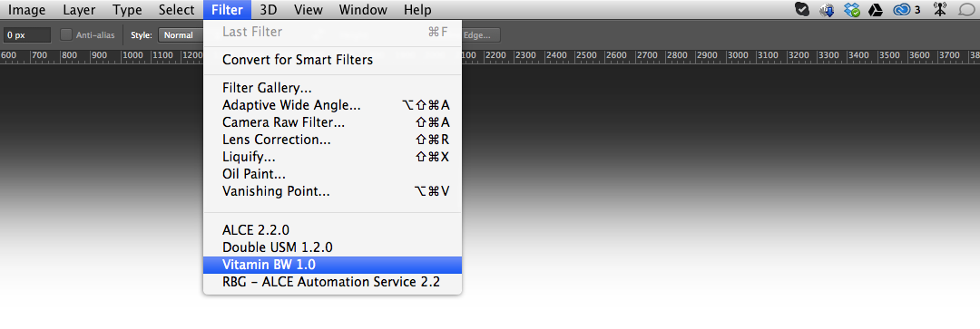
Task: Open the Window menu
Action: pyautogui.click(x=363, y=10)
